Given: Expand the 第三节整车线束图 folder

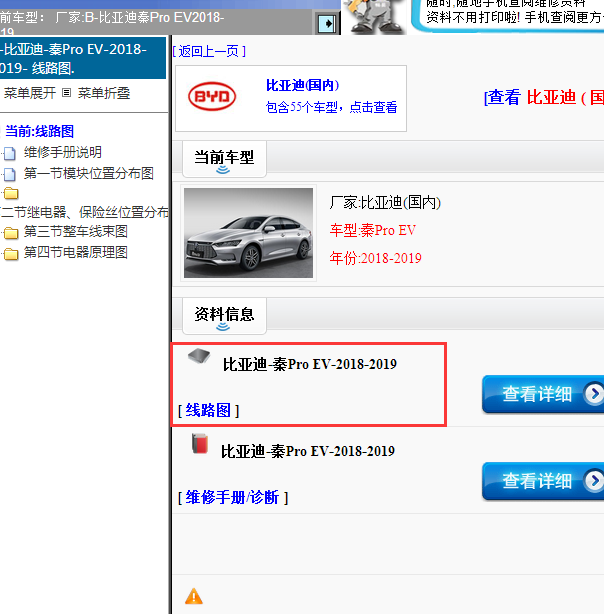Looking at the screenshot, I should [x=76, y=231].
